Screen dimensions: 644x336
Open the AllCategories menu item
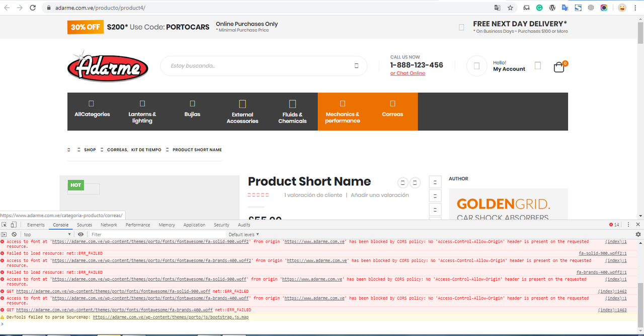pos(92,111)
